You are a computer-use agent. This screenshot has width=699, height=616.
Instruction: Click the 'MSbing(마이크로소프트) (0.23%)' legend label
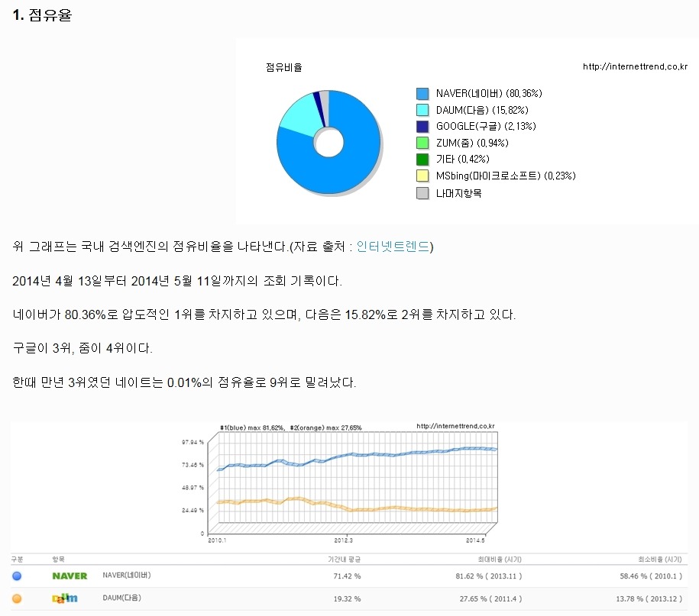click(506, 176)
